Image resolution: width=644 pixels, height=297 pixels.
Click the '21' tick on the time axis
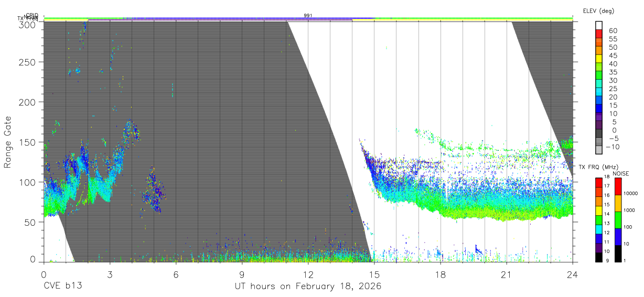[x=507, y=274]
